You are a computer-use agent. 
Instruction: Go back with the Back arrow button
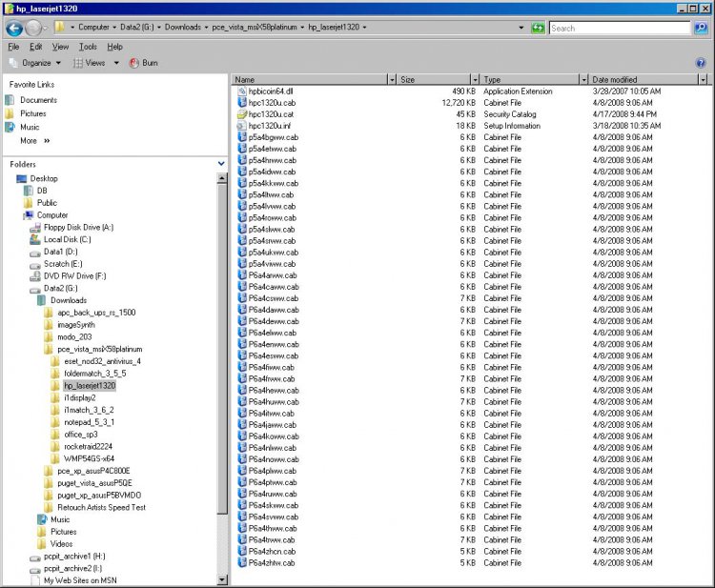[x=14, y=29]
